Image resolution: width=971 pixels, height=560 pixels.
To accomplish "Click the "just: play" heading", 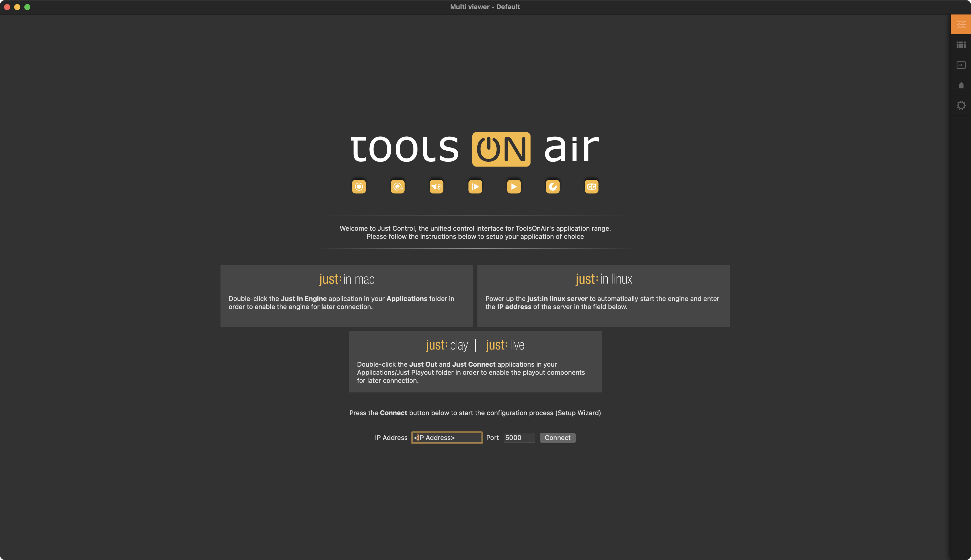I will (x=447, y=345).
